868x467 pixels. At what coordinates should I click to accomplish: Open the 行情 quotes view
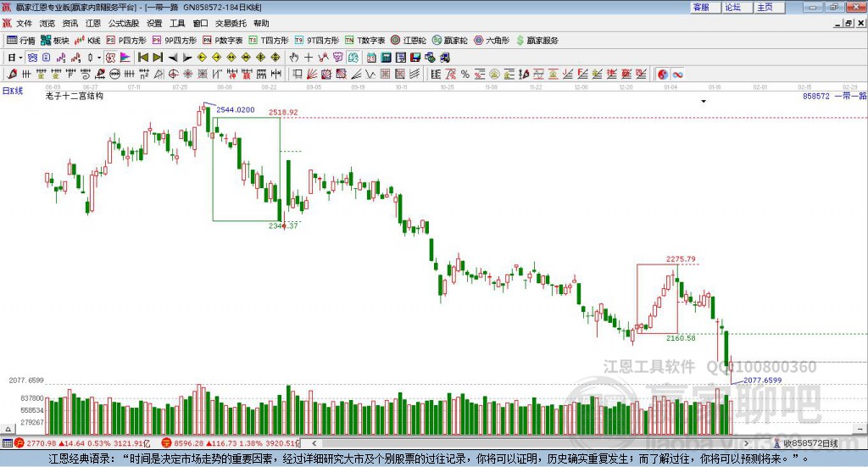coord(20,41)
